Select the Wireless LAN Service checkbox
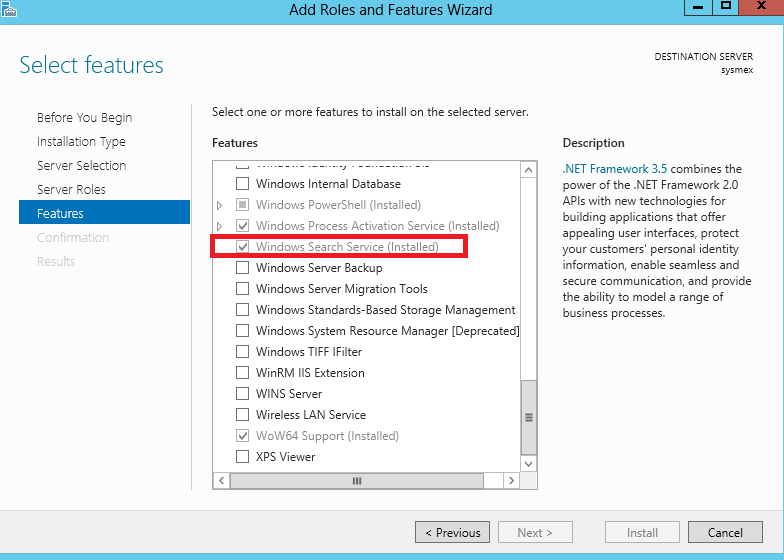 (x=242, y=415)
